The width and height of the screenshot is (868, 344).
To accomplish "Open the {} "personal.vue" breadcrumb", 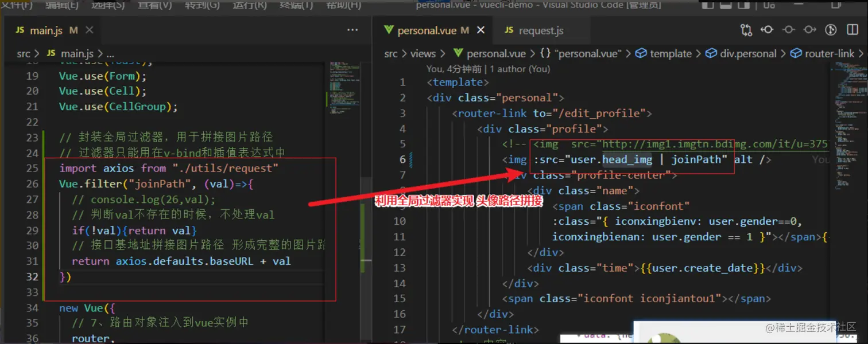I will pos(581,53).
